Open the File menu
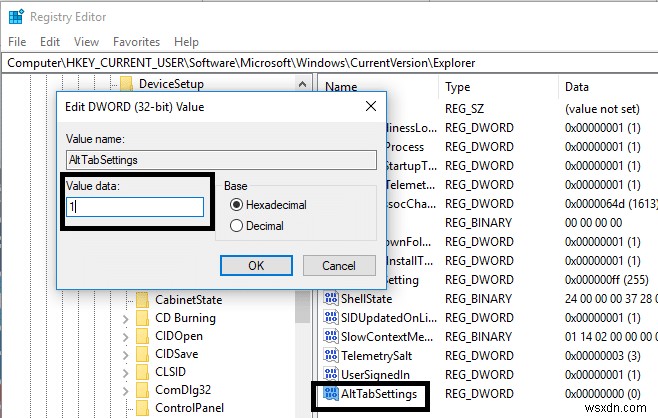Screen dimensions: 658x418 click(17, 42)
